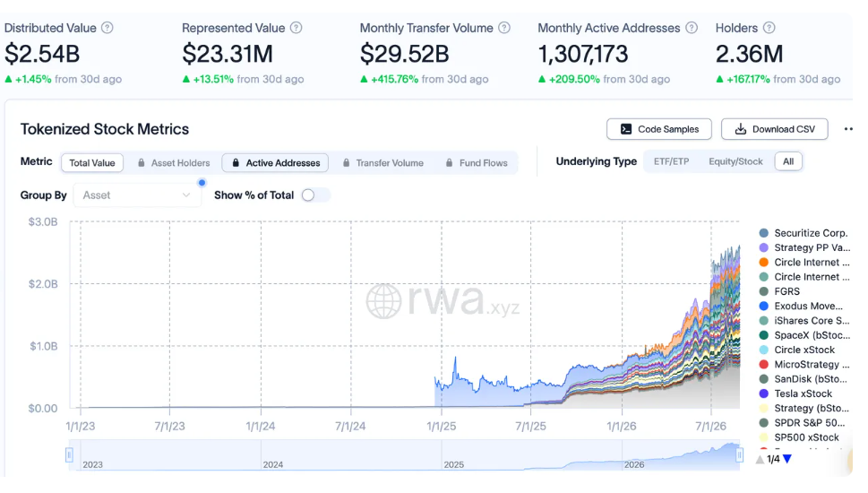Toggle SpaceX (bStoc... legend series
This screenshot has height=493, width=868.
804,335
